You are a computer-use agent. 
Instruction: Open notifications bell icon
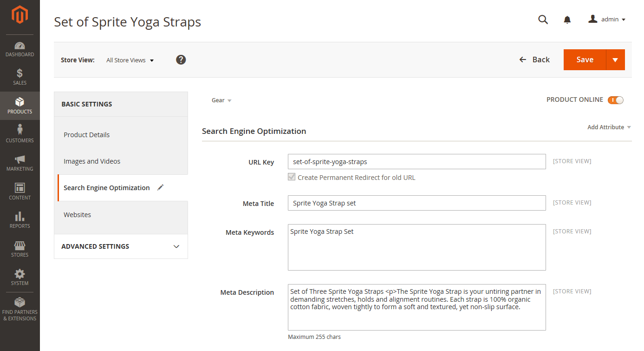567,20
